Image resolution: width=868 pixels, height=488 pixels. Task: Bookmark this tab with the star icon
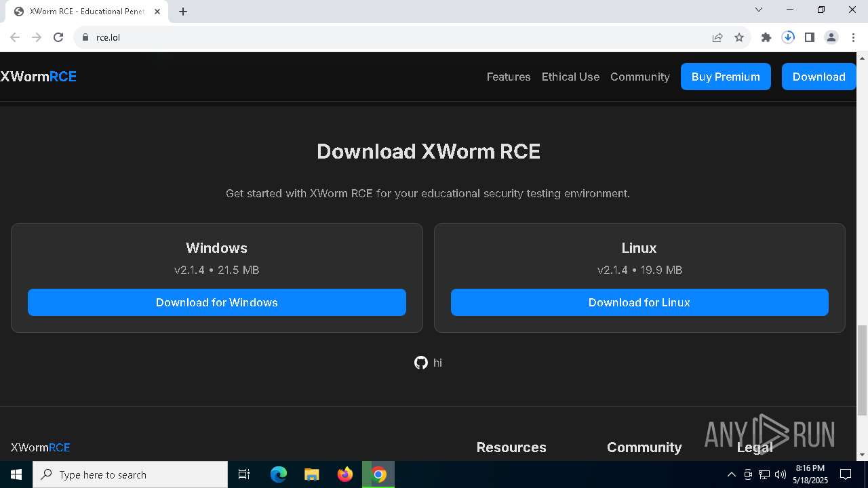pos(739,37)
